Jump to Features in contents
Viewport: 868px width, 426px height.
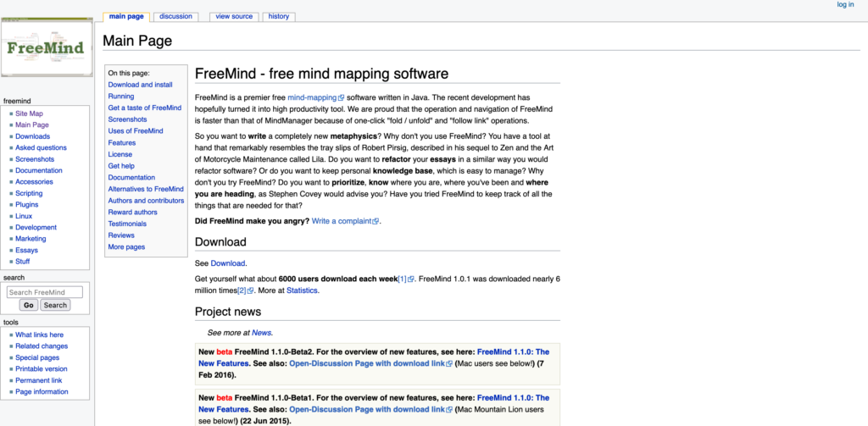(122, 143)
